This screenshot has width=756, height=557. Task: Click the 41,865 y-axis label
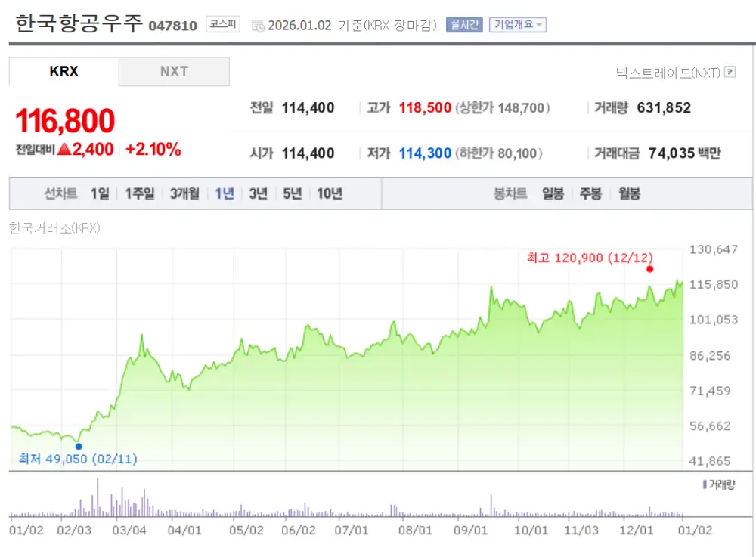tap(710, 462)
